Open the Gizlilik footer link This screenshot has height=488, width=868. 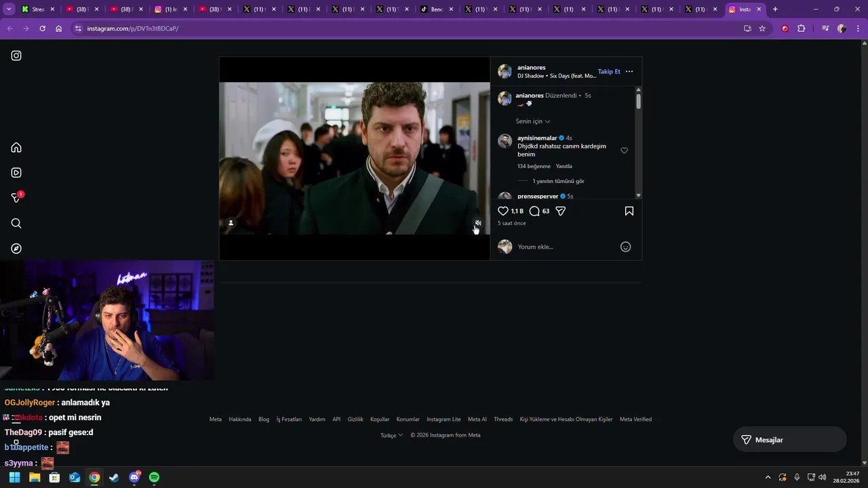pyautogui.click(x=355, y=419)
